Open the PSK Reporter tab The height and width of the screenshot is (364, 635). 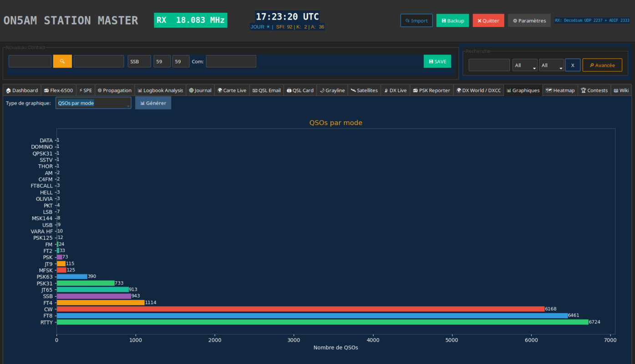point(432,91)
